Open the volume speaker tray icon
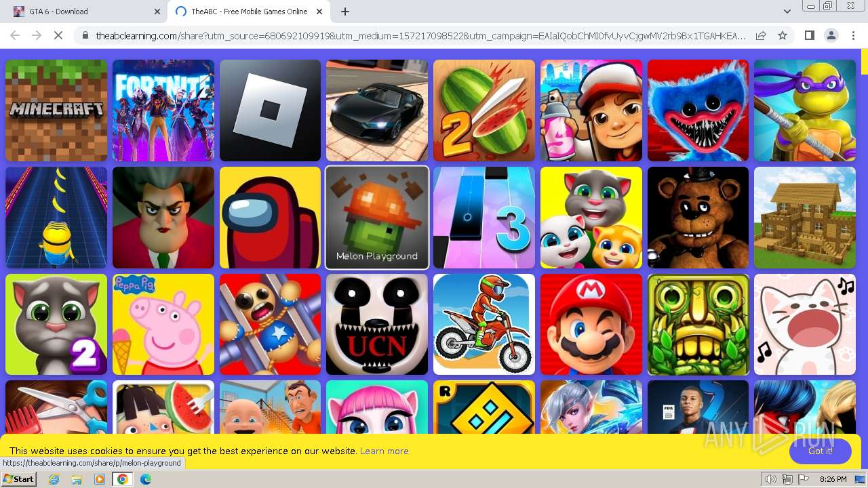Screen dimensions: 868x488 click(x=771, y=479)
